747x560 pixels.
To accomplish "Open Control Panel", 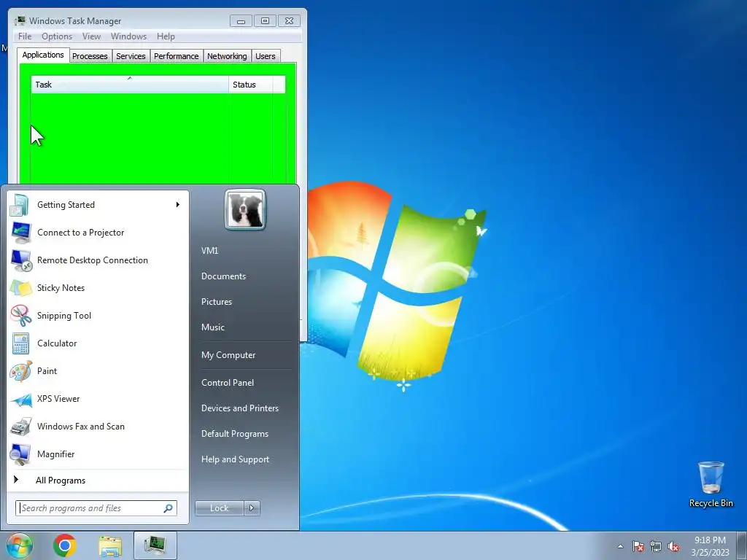I will point(228,383).
